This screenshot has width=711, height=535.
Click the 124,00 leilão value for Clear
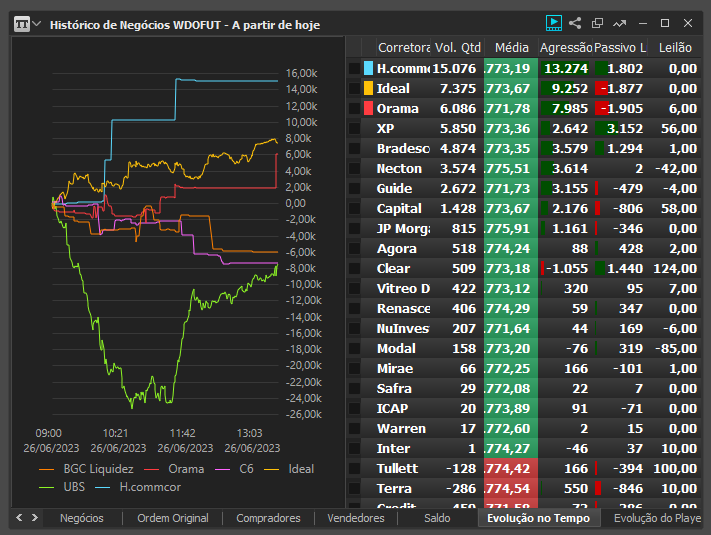(675, 268)
